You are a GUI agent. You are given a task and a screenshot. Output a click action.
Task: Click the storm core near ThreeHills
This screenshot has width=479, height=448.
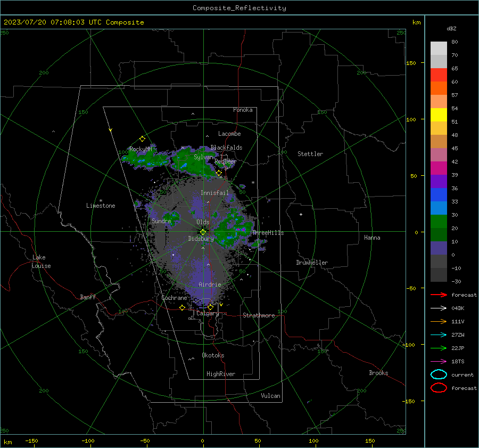coord(240,229)
